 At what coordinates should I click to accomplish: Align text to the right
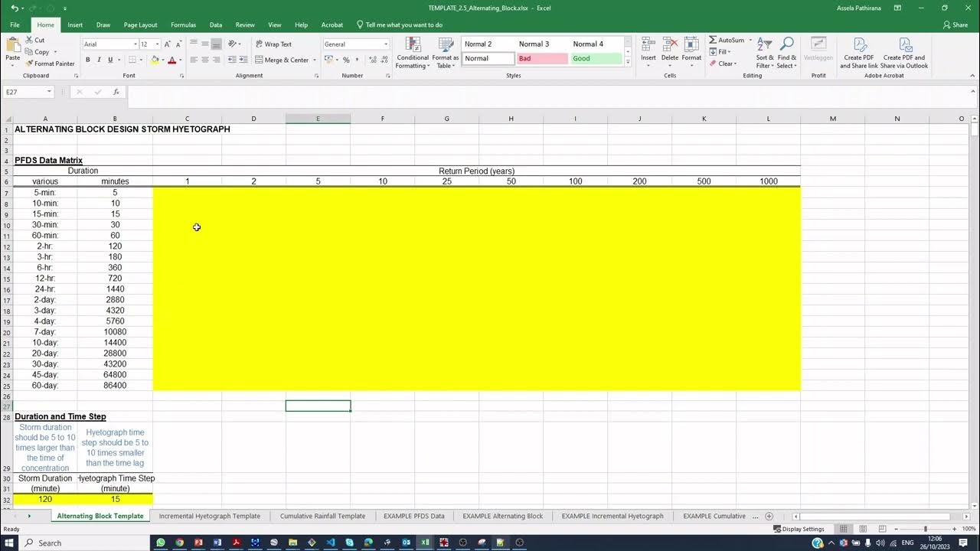click(x=217, y=60)
